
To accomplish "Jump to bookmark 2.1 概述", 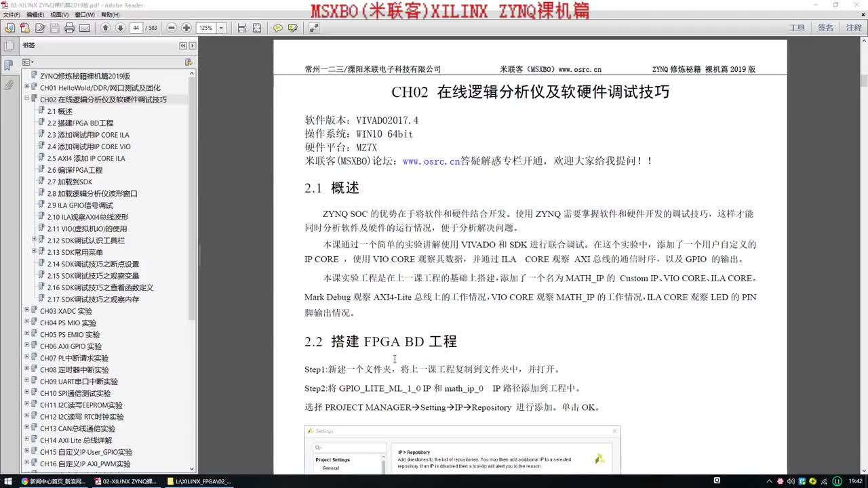I will point(60,111).
